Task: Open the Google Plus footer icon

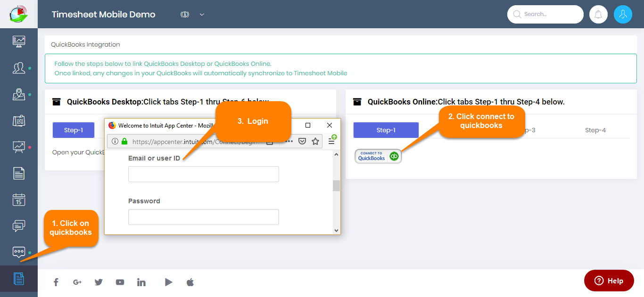Action: [x=77, y=282]
